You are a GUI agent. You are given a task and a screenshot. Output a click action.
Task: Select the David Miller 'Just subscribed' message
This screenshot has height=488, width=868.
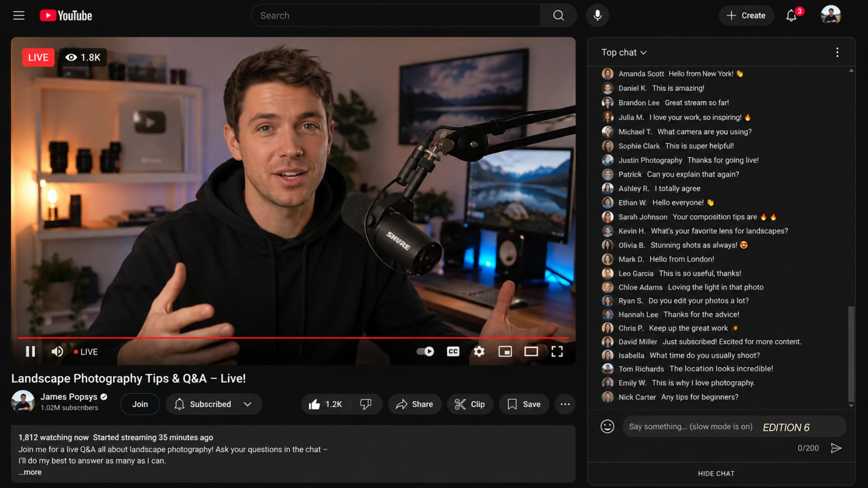click(731, 342)
